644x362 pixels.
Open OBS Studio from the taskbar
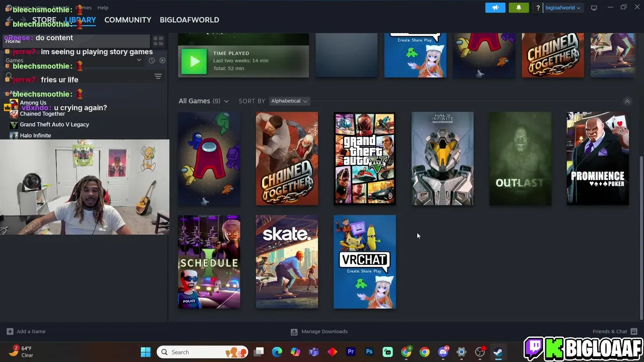479,352
